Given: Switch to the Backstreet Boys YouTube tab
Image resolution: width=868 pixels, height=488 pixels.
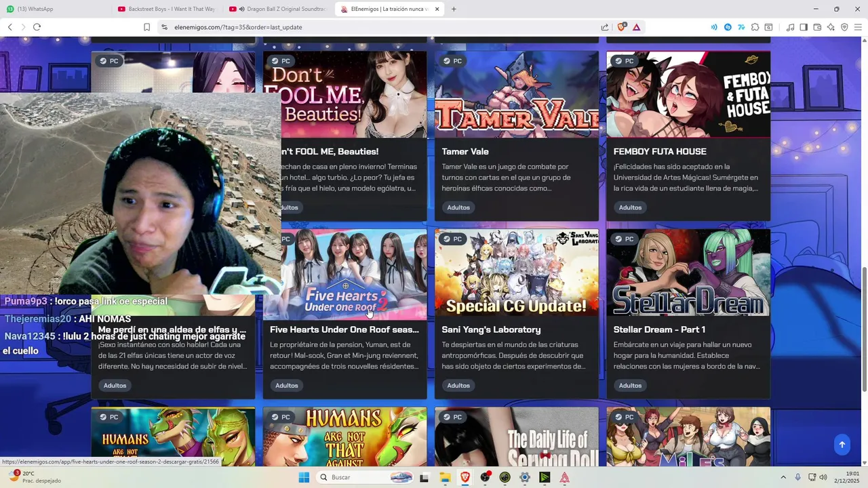Looking at the screenshot, I should click(167, 9).
